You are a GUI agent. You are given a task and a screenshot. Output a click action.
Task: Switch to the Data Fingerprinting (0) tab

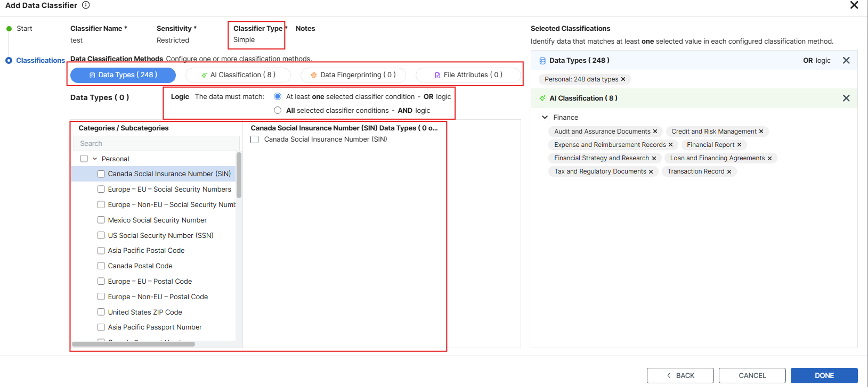pos(353,75)
